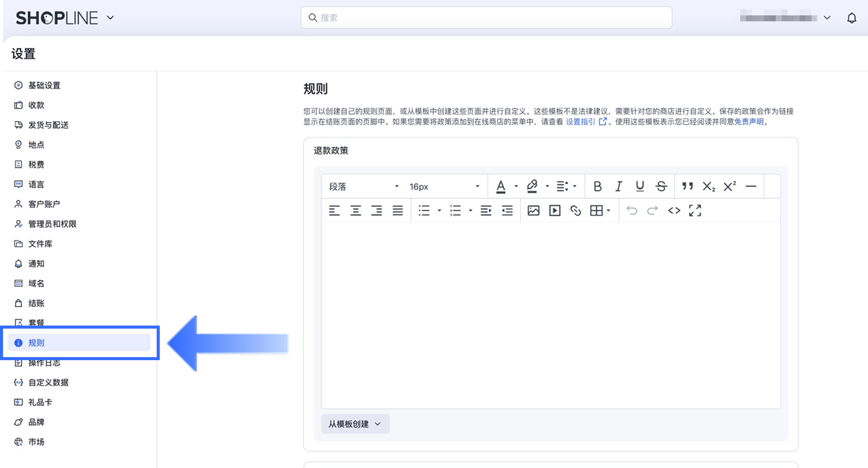Image resolution: width=868 pixels, height=468 pixels.
Task: Apply strikethrough formatting
Action: (x=661, y=187)
